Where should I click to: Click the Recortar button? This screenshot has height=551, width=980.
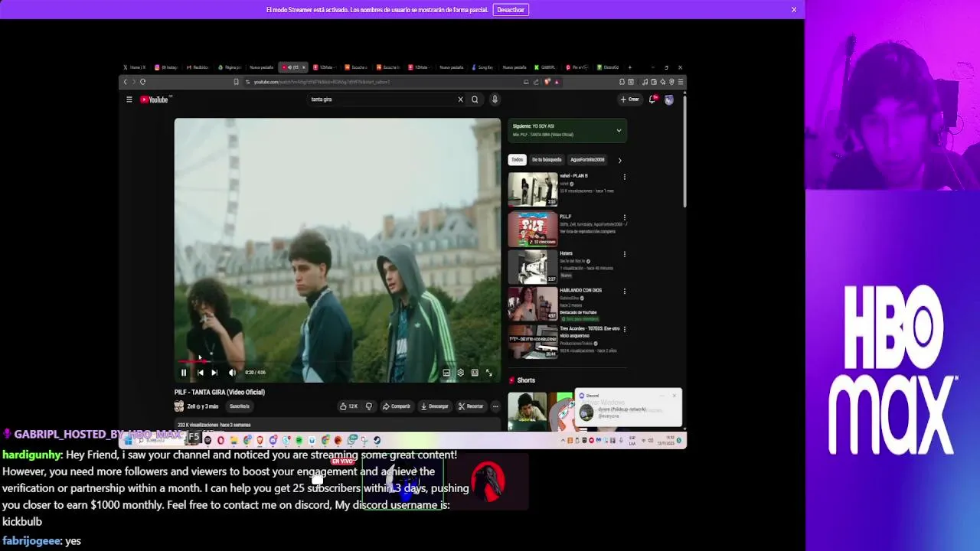(471, 406)
